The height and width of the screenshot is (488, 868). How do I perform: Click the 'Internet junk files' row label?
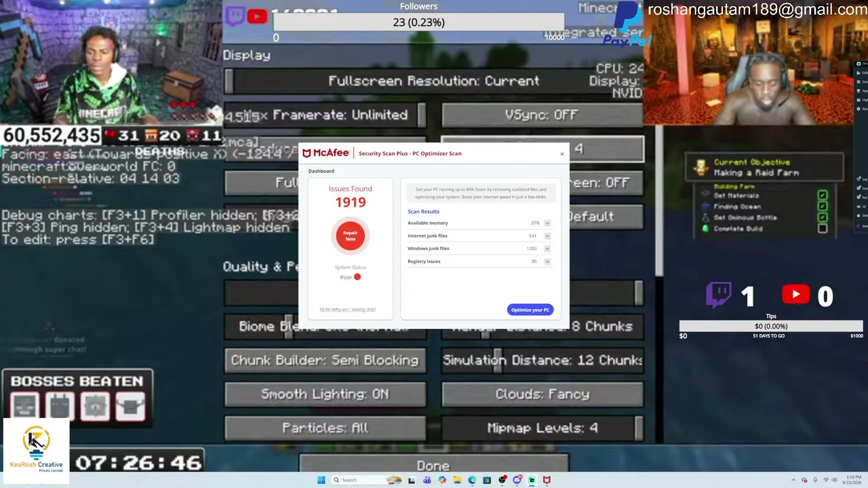coord(427,236)
